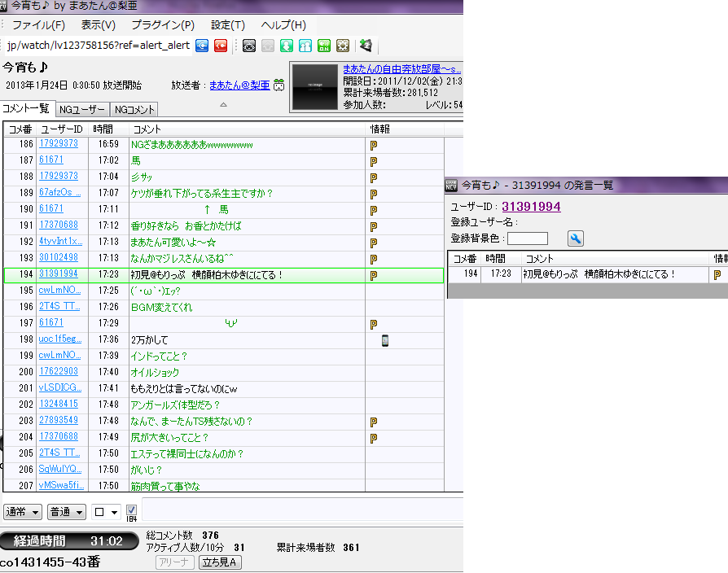Click the アリーナ button

coord(174,562)
